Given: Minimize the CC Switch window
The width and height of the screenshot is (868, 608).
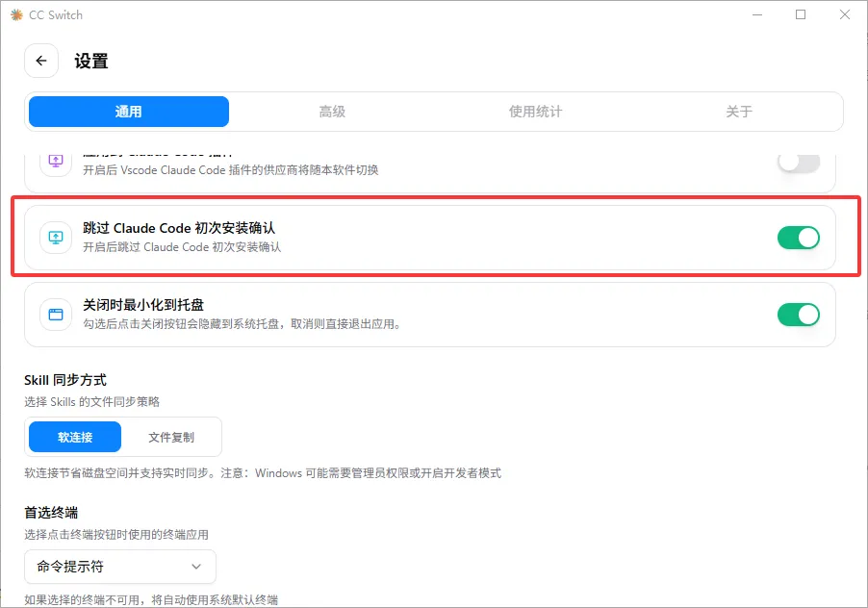Looking at the screenshot, I should (x=757, y=14).
